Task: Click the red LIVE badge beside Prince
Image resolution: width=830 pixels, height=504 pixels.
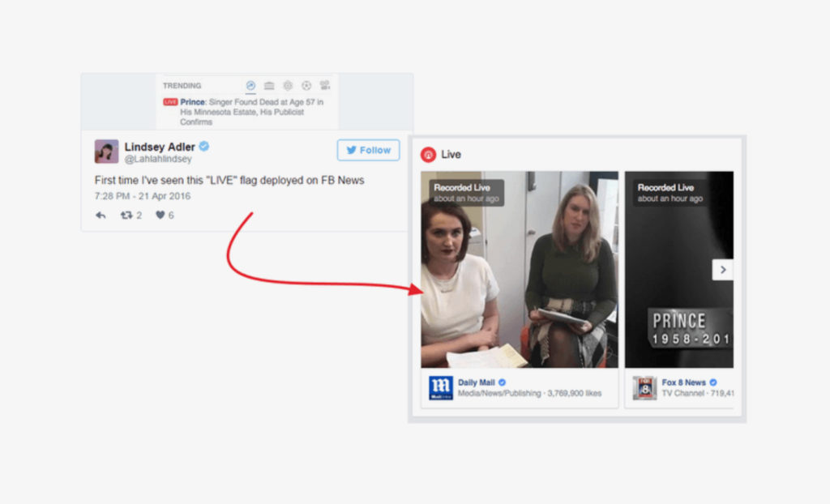Action: pyautogui.click(x=170, y=102)
